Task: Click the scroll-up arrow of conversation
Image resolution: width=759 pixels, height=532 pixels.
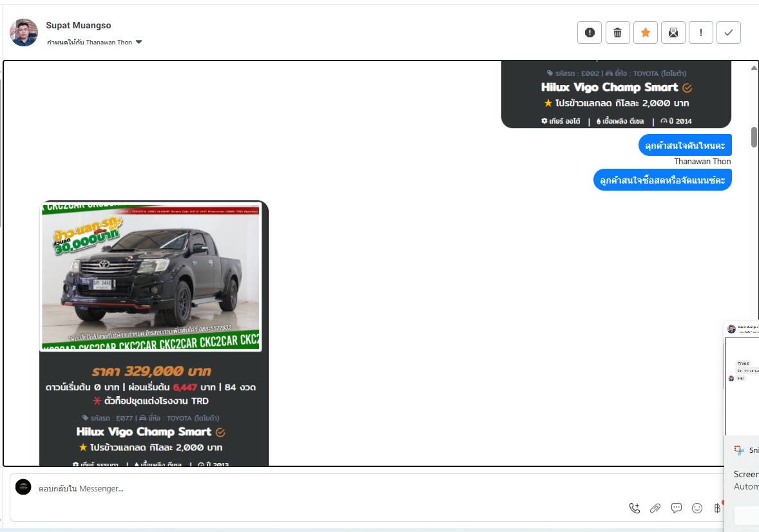Action: click(x=754, y=68)
